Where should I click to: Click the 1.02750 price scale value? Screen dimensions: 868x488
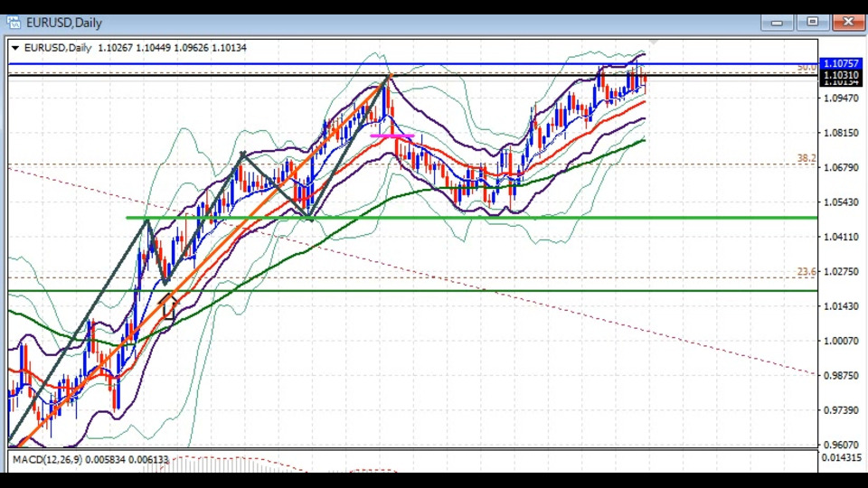tap(841, 272)
